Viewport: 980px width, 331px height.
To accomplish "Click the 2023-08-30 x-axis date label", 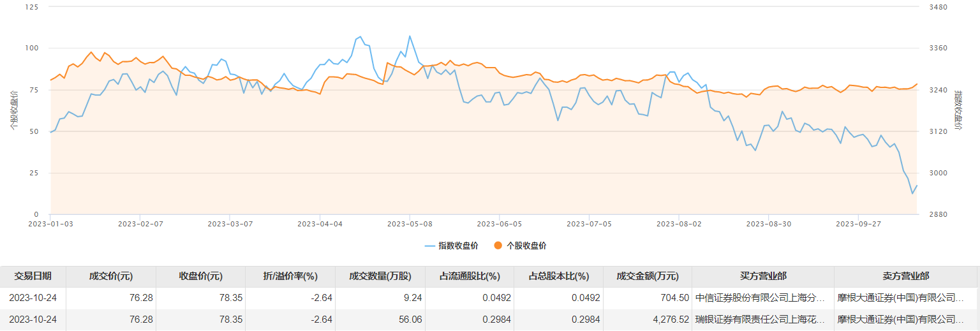I will pyautogui.click(x=768, y=224).
